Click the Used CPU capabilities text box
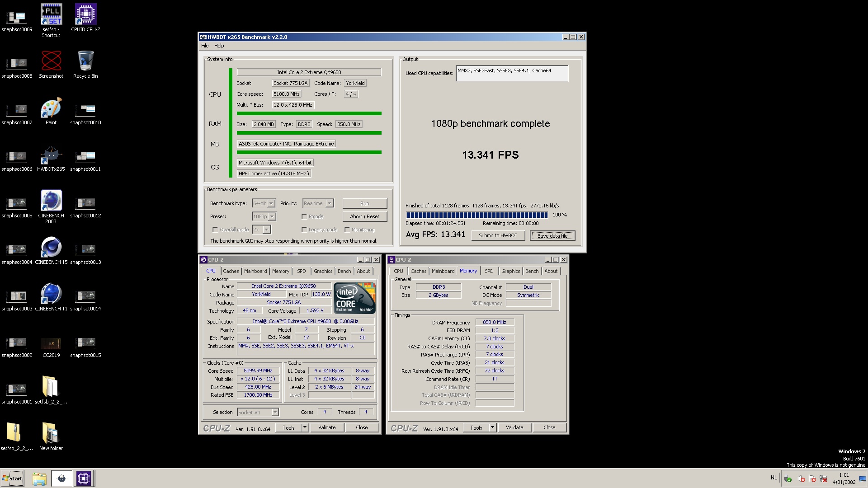 tap(512, 74)
